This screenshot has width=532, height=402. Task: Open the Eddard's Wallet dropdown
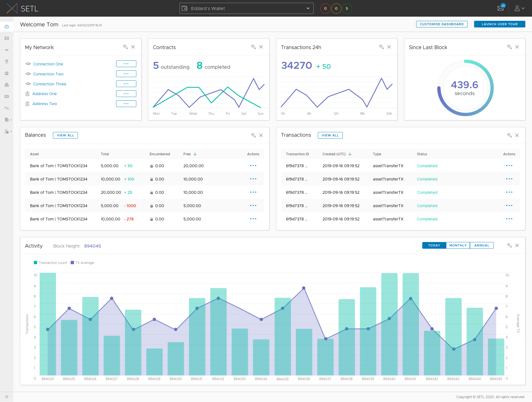[x=247, y=8]
